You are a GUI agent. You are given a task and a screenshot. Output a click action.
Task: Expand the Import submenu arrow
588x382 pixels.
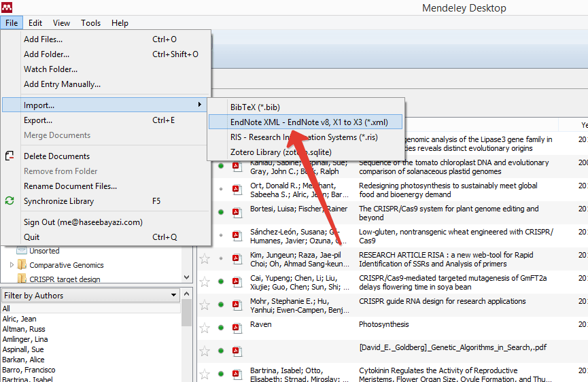(199, 105)
